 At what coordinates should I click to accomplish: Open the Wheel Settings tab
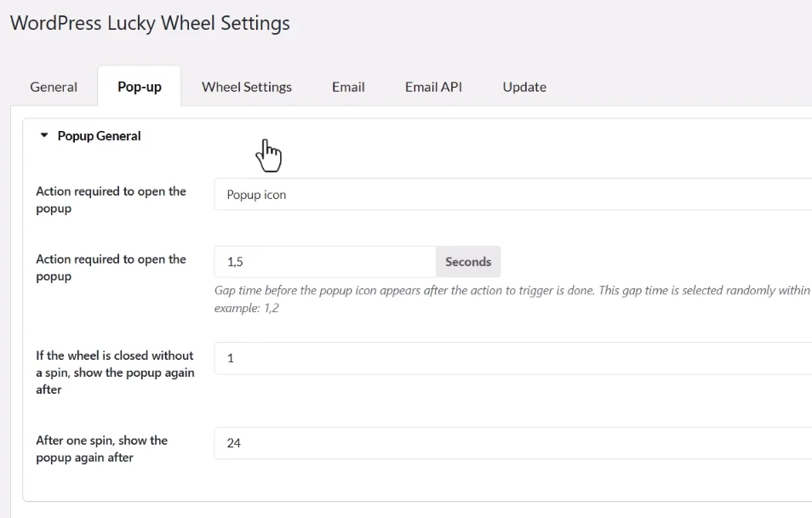(x=247, y=87)
